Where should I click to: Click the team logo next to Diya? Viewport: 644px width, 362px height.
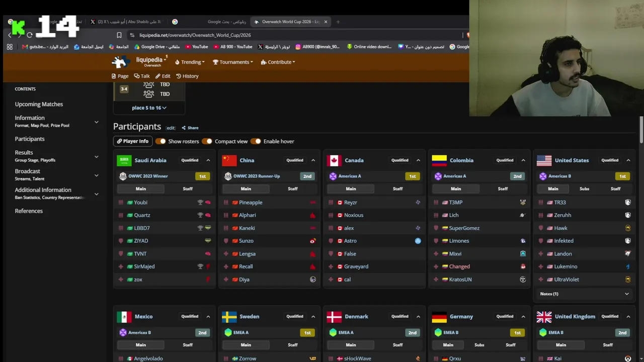pyautogui.click(x=312, y=280)
